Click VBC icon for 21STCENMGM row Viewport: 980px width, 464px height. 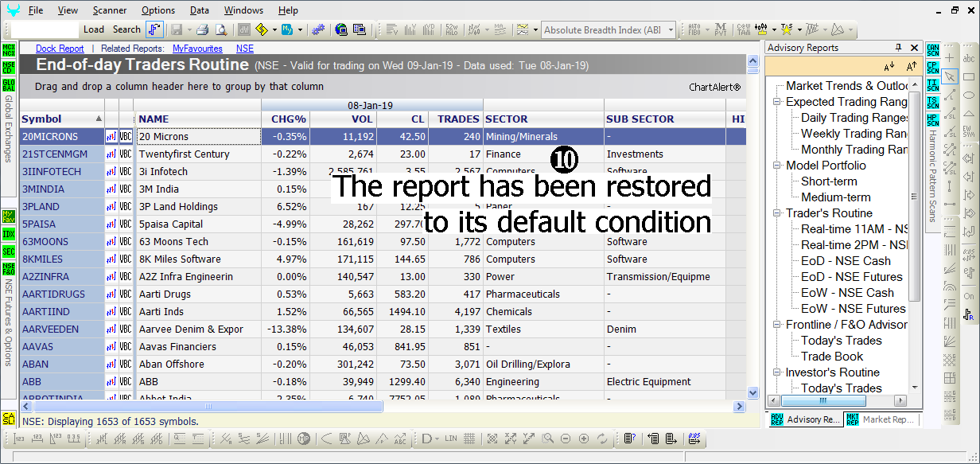[126, 154]
